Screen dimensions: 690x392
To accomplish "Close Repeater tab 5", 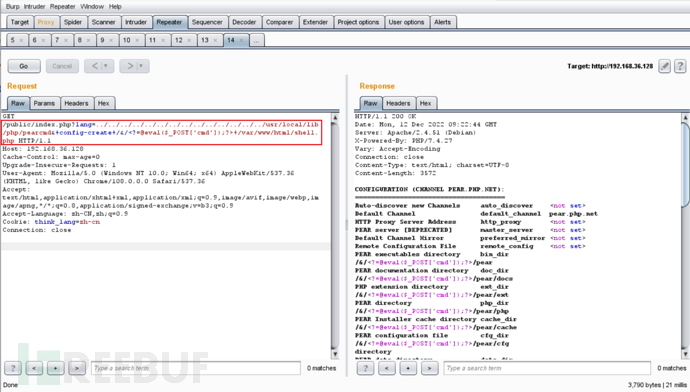I will [21, 40].
